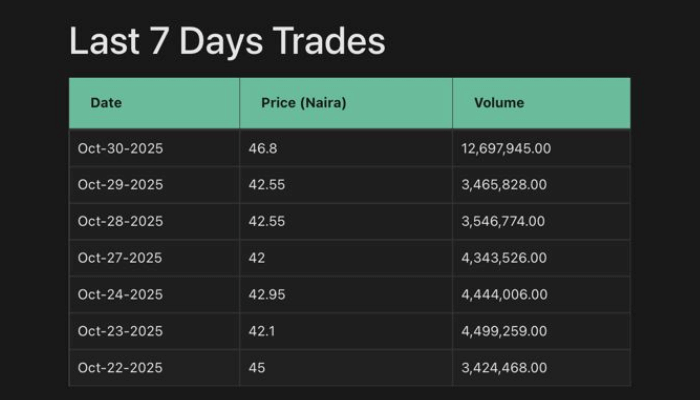Screen dimensions: 700x400
Task: Select the Oct-29-2025 date cell
Action: pyautogui.click(x=120, y=185)
